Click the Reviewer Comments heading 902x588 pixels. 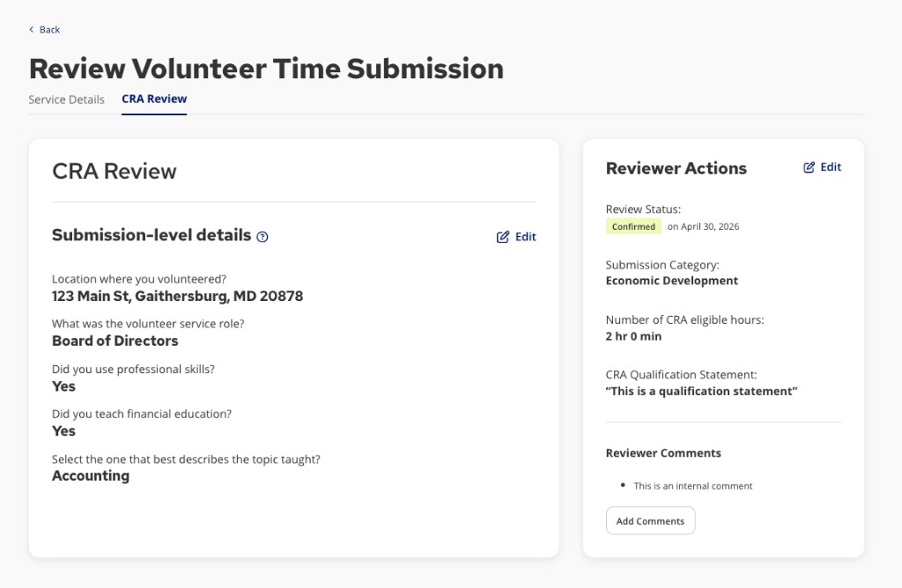(x=662, y=453)
